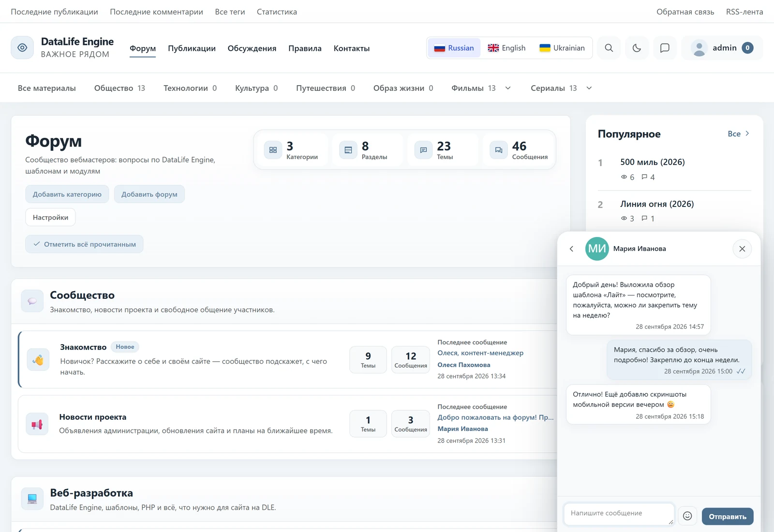Open the Контакты nav item
The image size is (774, 532).
pos(352,48)
